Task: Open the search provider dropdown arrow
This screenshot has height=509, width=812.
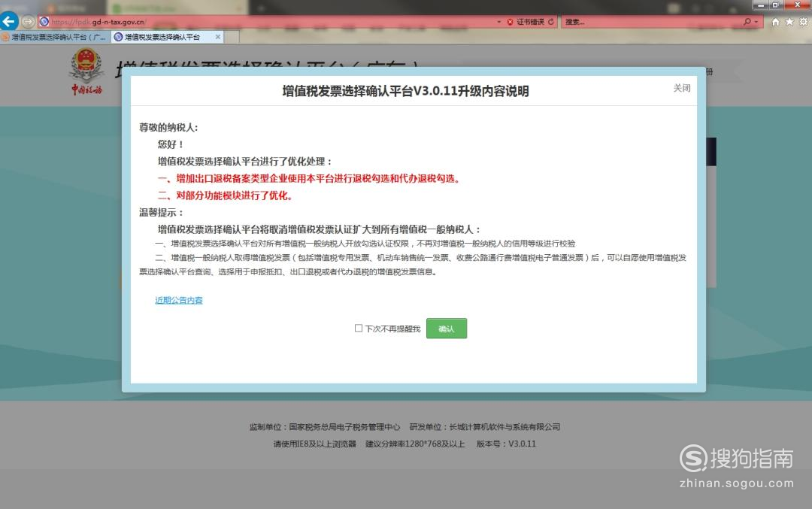Action: [756, 22]
